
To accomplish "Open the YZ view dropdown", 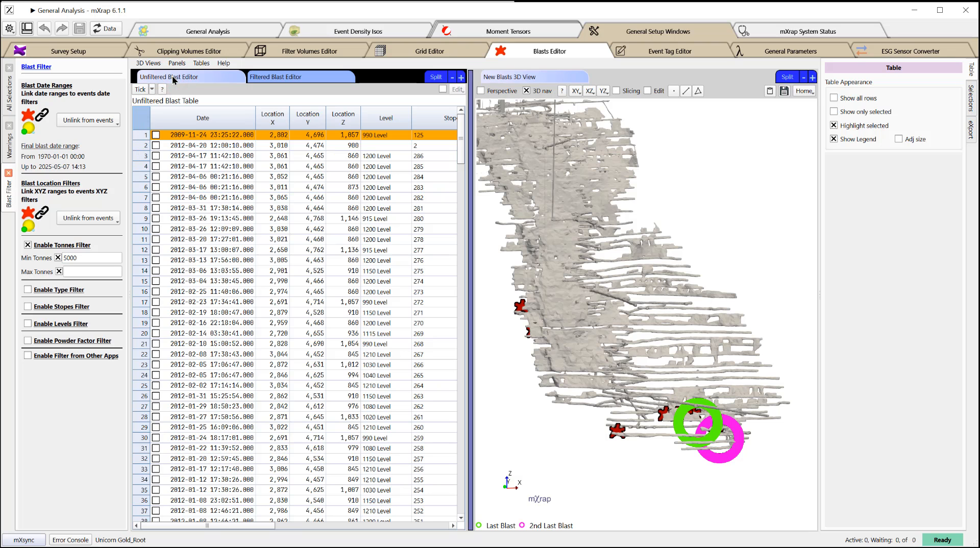I will pos(604,91).
